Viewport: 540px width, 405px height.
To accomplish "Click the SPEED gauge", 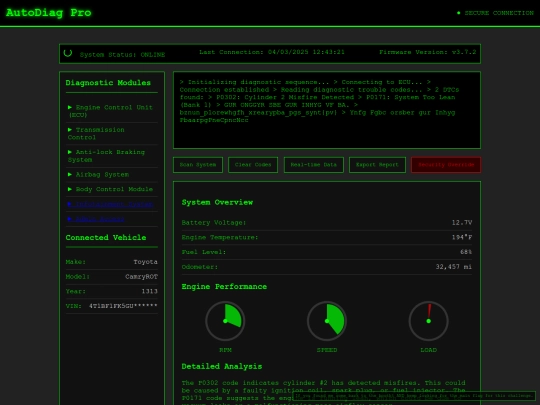I will [x=327, y=321].
